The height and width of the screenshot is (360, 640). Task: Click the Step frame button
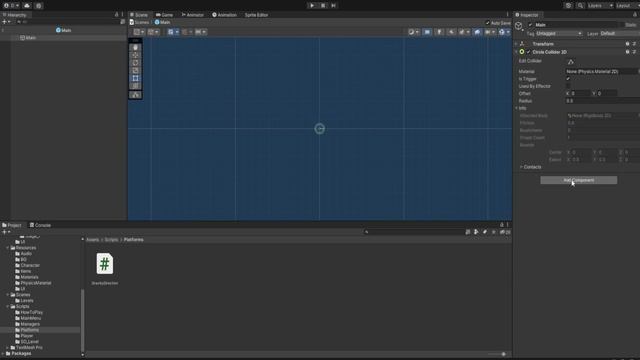pos(333,6)
